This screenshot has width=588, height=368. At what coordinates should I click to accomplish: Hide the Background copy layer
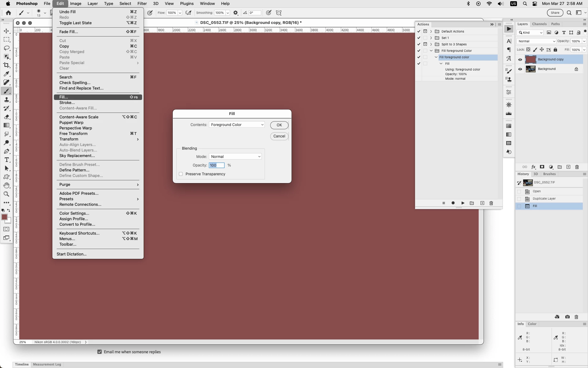tap(520, 59)
